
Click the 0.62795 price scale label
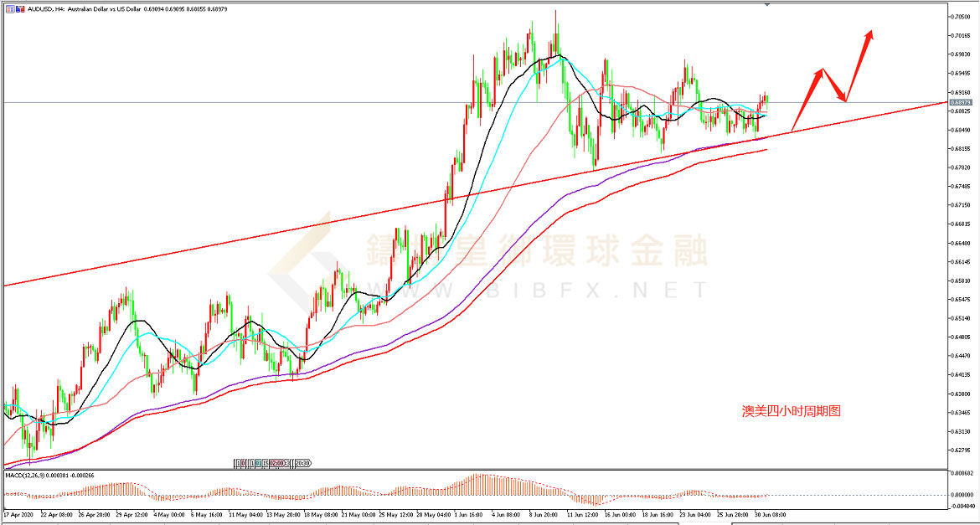(x=962, y=450)
